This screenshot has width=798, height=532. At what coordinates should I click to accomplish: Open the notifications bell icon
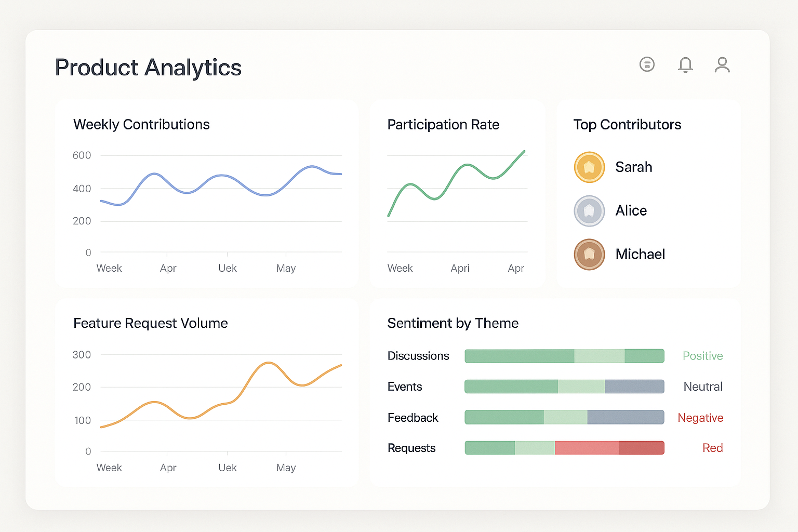point(685,64)
